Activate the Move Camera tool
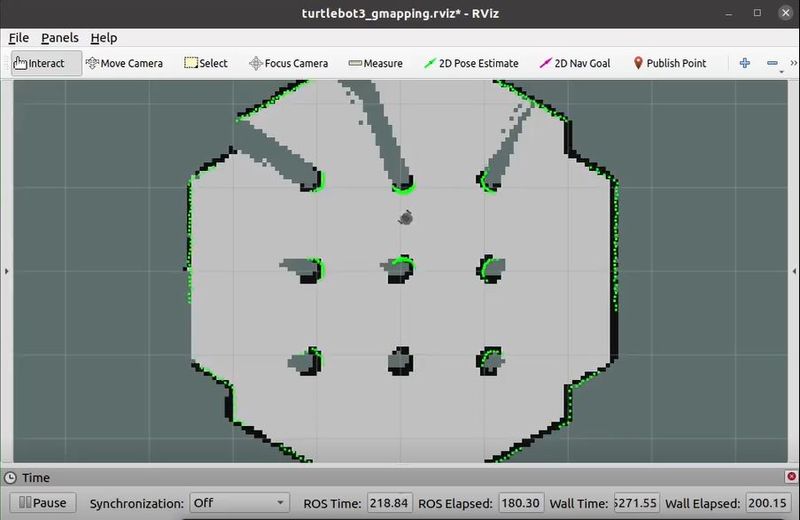This screenshot has width=800, height=520. (124, 63)
